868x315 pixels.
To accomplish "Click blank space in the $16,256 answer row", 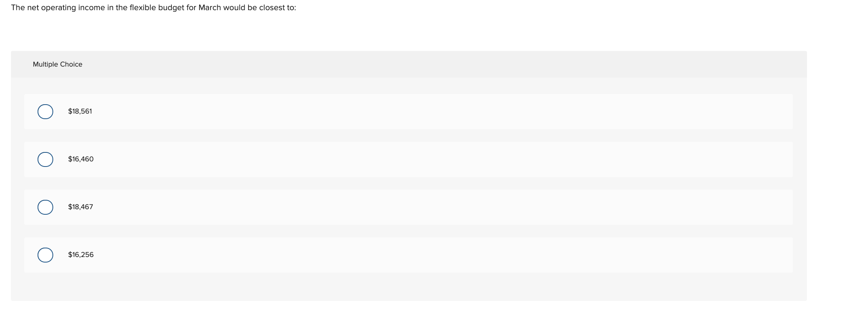I will [430, 255].
